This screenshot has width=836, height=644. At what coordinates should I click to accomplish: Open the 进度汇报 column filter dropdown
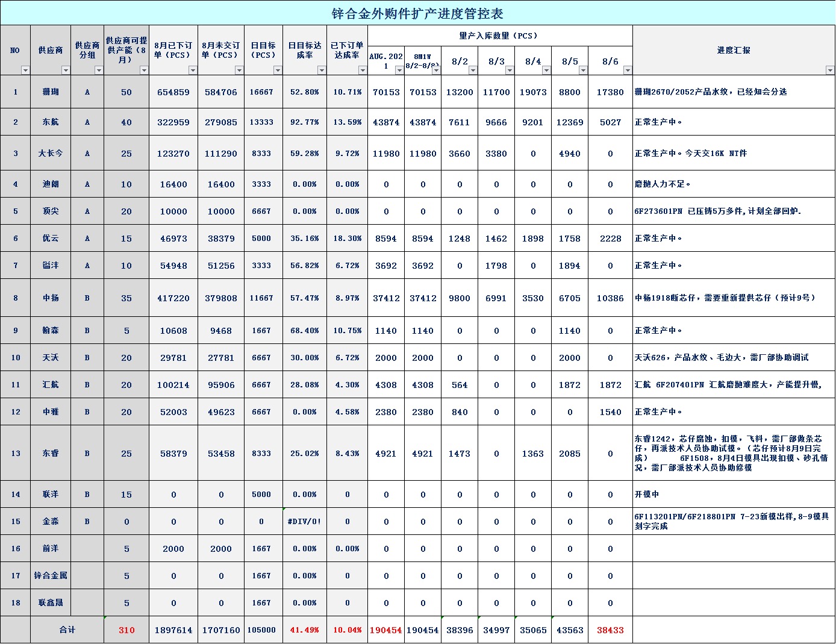point(829,70)
